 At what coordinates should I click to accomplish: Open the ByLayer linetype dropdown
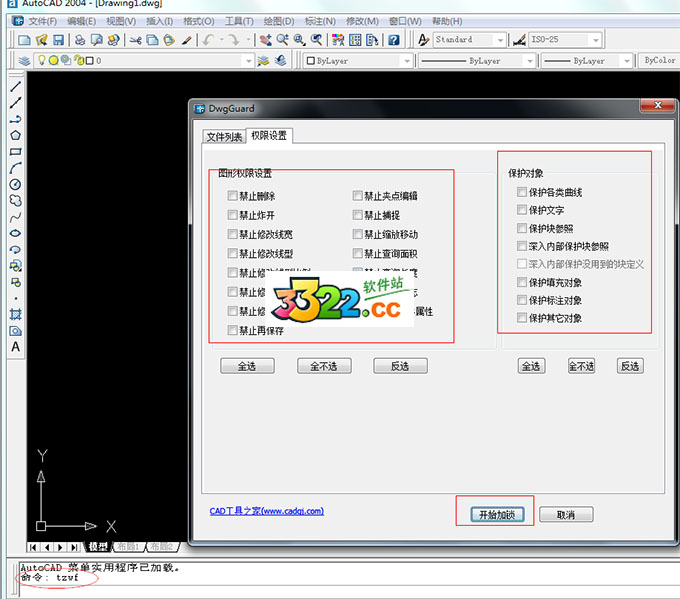(x=530, y=61)
